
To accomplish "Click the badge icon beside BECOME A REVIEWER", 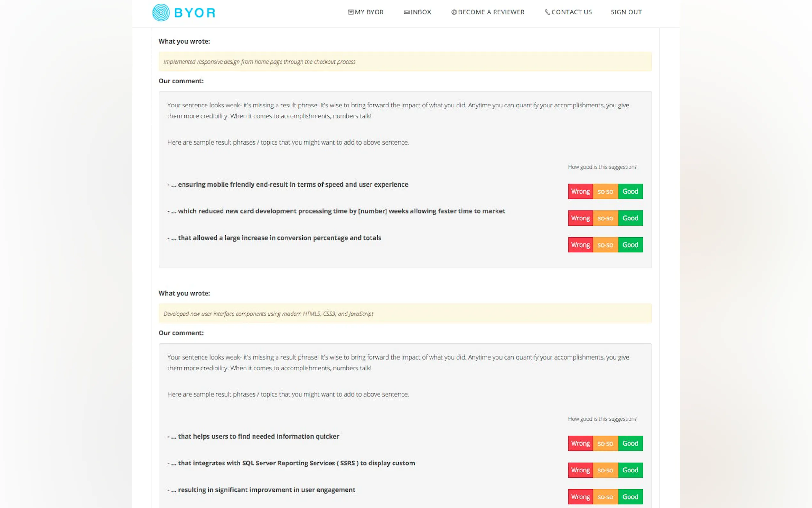I will click(x=454, y=12).
